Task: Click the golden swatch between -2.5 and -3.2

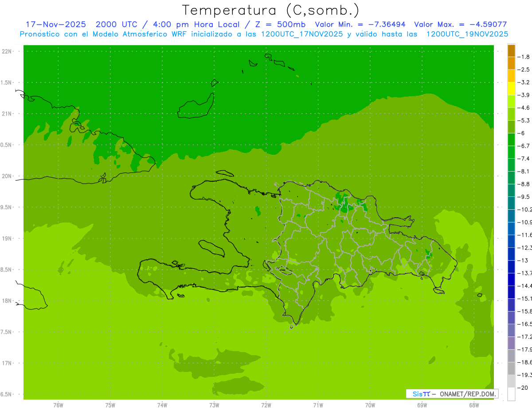Action: tap(512, 76)
